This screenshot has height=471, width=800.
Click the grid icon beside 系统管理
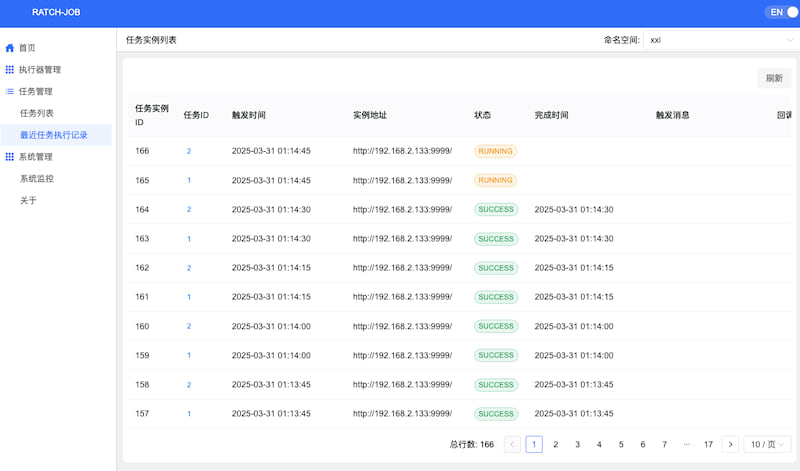tap(9, 157)
